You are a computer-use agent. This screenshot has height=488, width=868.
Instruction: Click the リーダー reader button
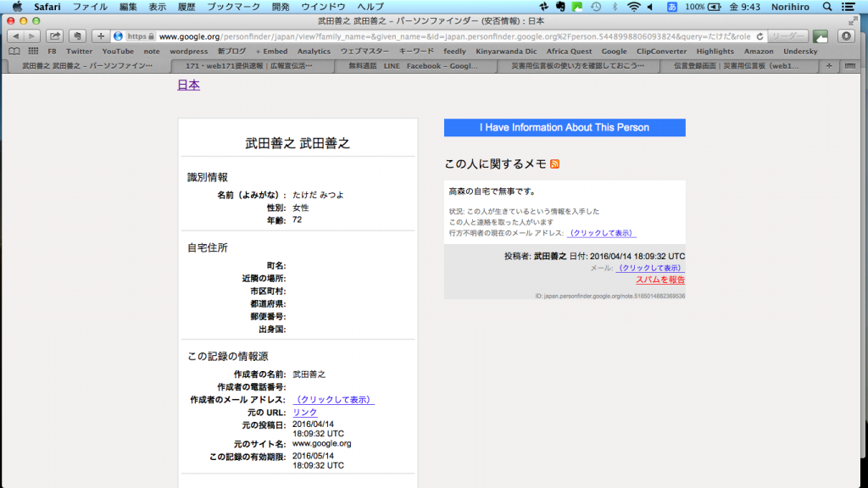pos(787,36)
